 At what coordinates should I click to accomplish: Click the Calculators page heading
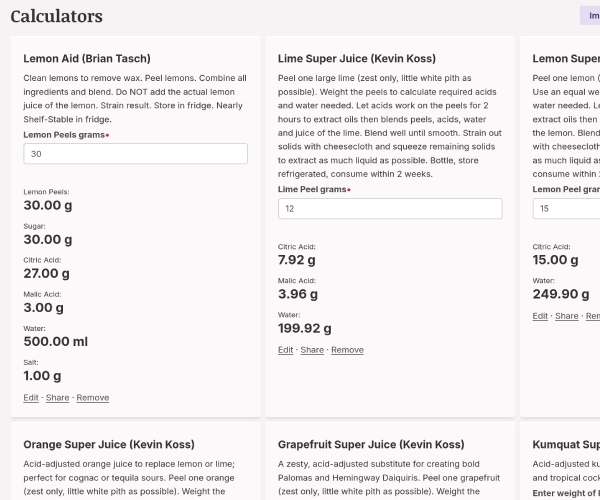[x=56, y=16]
